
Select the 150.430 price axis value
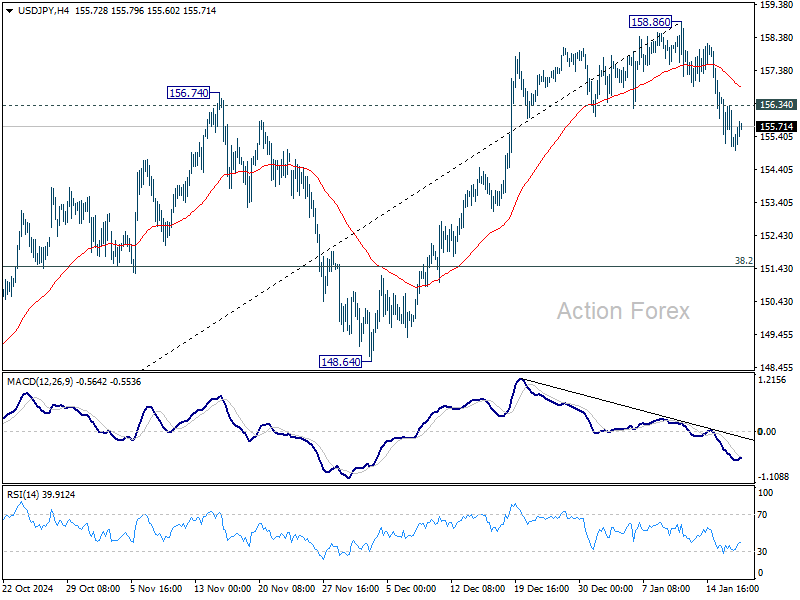[777, 302]
